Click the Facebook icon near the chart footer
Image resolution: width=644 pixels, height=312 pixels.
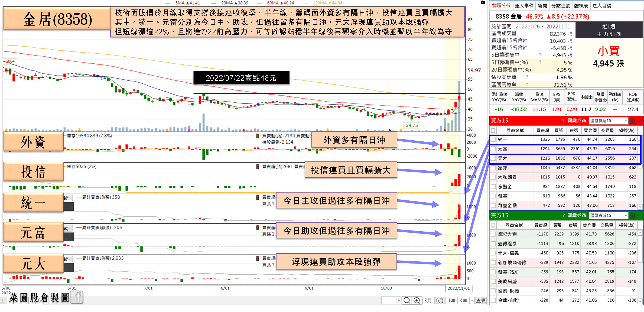pos(77,298)
